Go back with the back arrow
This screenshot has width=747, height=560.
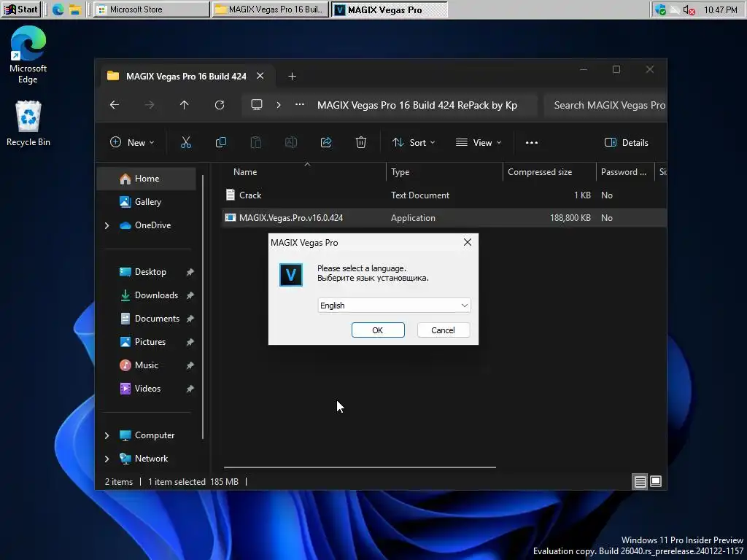(115, 105)
